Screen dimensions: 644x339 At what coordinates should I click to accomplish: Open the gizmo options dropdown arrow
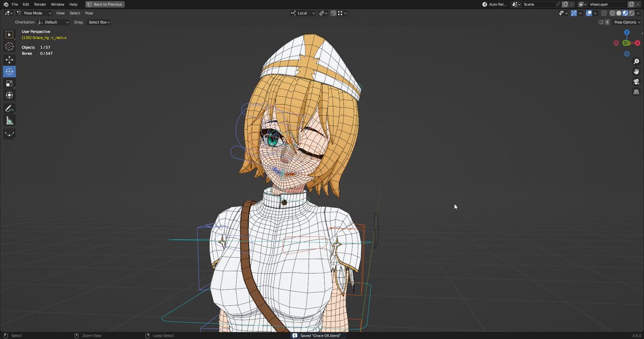tap(580, 13)
